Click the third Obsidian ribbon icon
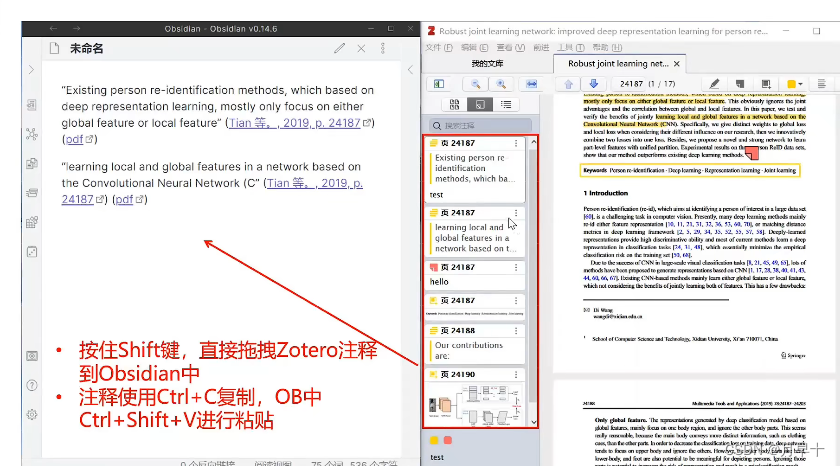The height and width of the screenshot is (466, 840). tap(32, 163)
